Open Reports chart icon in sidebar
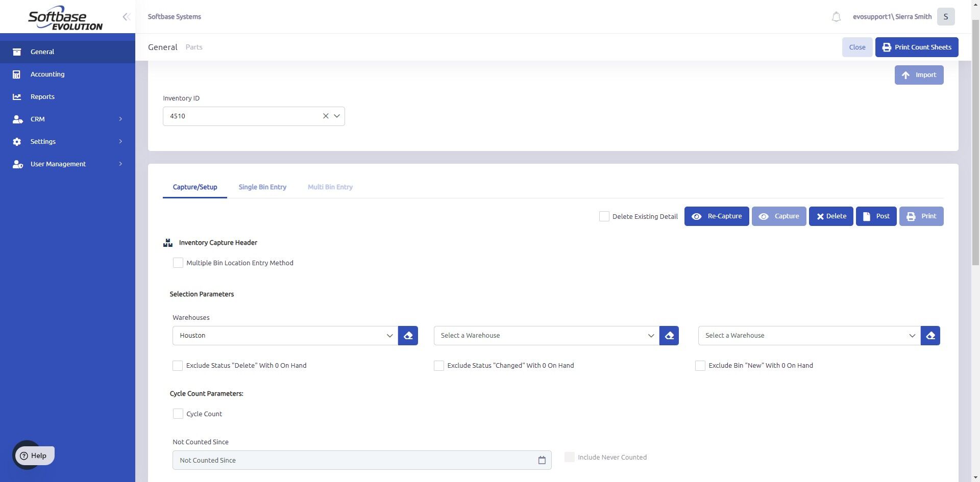 click(x=17, y=97)
